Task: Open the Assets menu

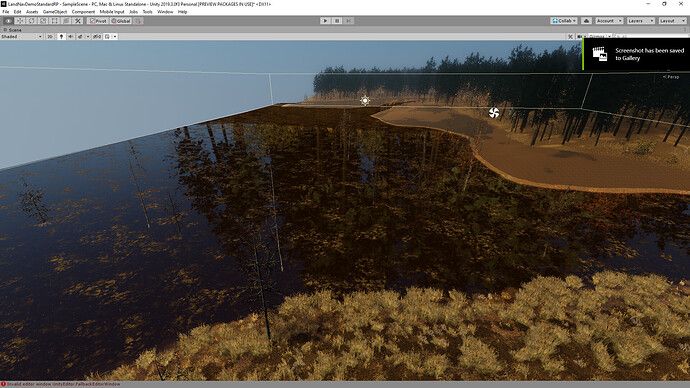Action: [x=32, y=12]
